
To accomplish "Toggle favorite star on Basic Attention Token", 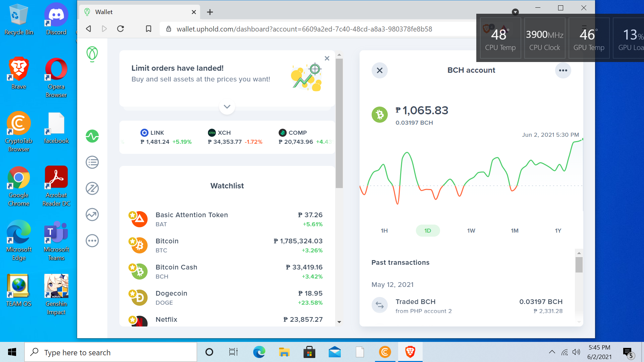I will pyautogui.click(x=132, y=215).
